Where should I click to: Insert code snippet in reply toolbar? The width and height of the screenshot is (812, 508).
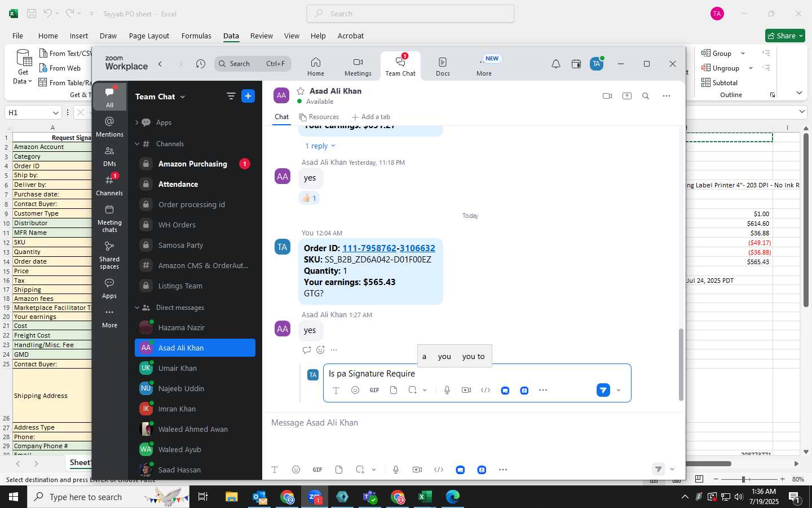click(x=486, y=390)
